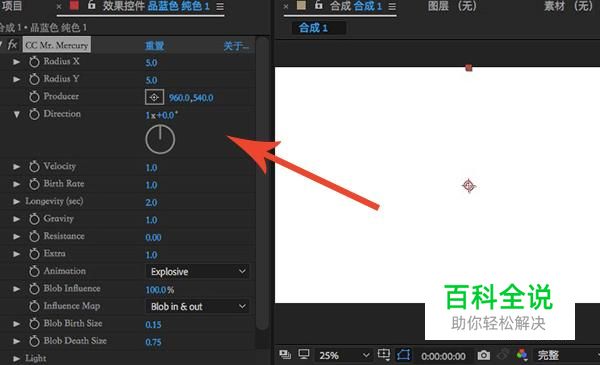Open the 25% magnification dropdown
The width and height of the screenshot is (600, 365).
(x=344, y=355)
